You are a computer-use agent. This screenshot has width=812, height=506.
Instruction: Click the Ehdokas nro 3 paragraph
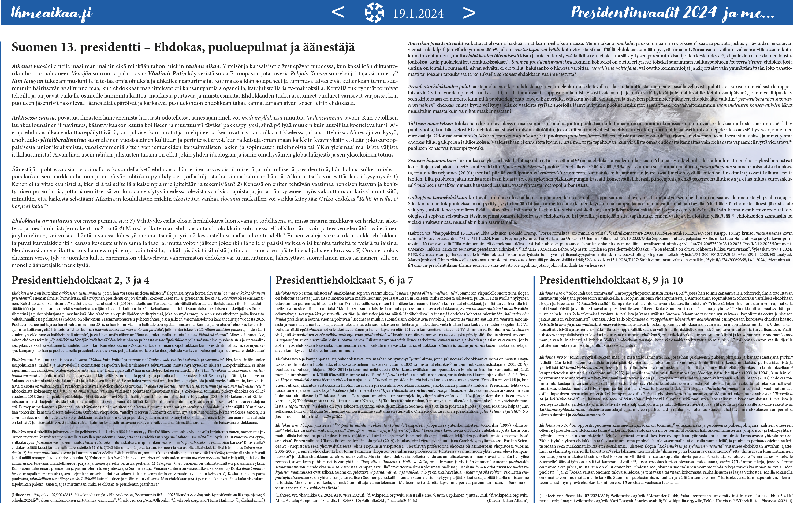[x=138, y=392]
